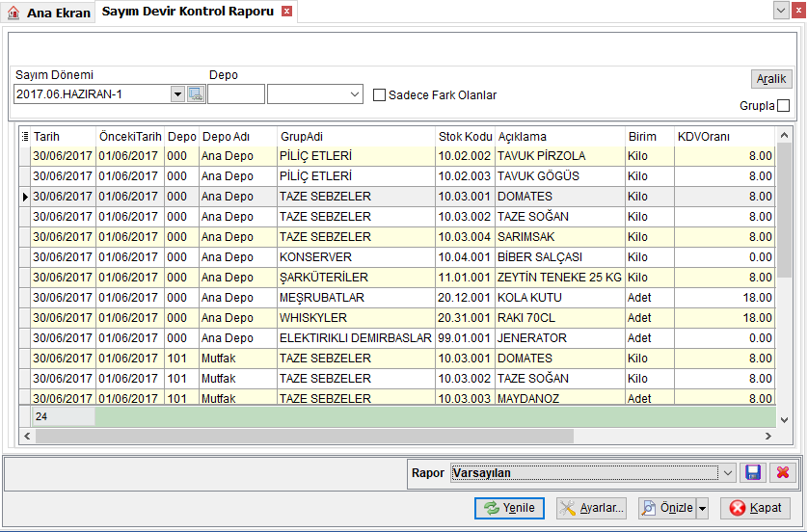808x532 pixels.
Task: Select the ZEYTİN TENEKE 25 KG cell
Action: tap(559, 277)
